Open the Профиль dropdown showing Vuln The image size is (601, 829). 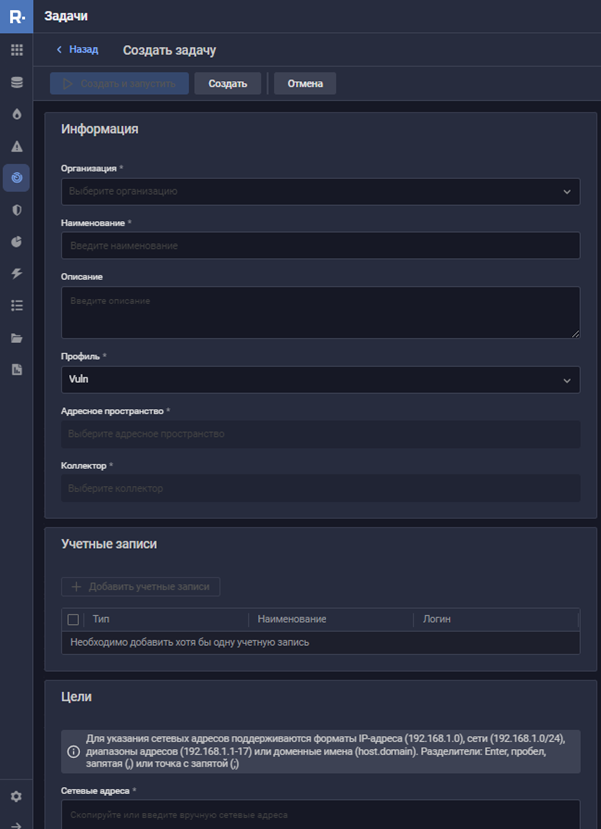320,380
